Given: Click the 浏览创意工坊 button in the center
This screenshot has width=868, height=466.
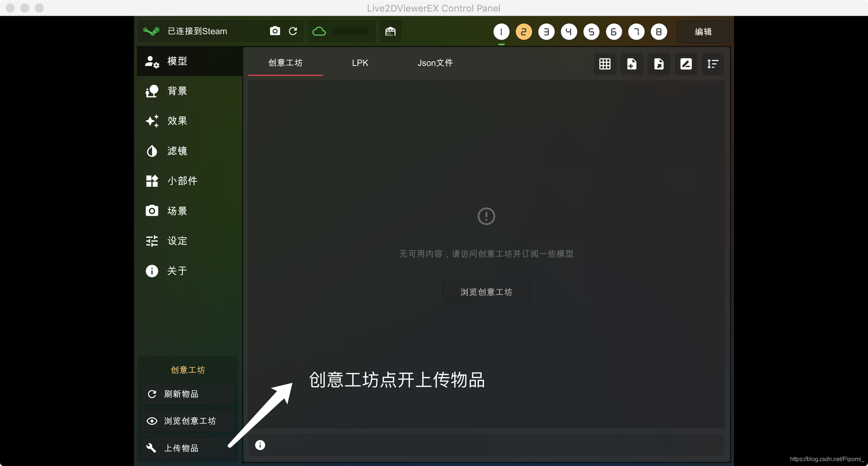Looking at the screenshot, I should (486, 292).
